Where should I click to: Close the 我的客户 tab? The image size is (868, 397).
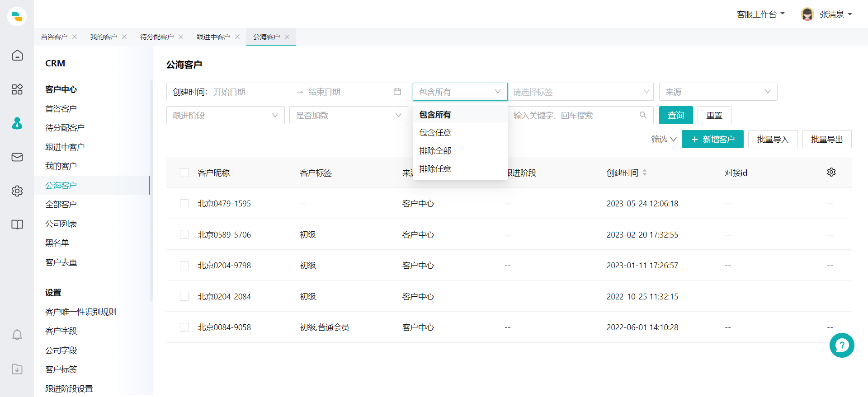[x=124, y=37]
